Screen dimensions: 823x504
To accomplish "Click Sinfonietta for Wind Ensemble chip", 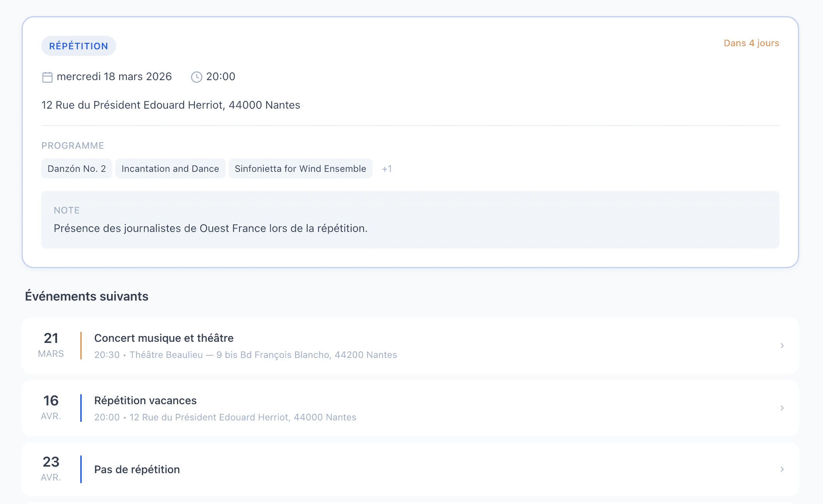I will [x=300, y=169].
